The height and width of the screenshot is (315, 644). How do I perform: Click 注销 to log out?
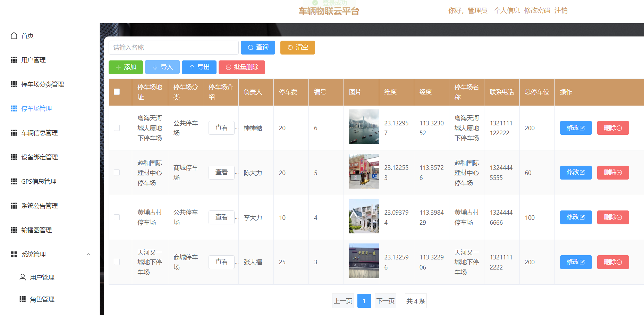tap(561, 10)
